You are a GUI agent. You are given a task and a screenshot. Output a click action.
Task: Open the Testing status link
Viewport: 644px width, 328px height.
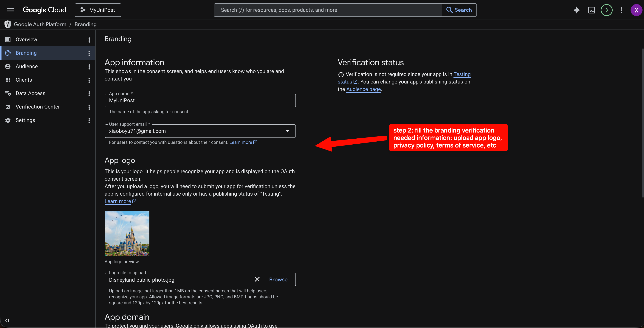pyautogui.click(x=462, y=74)
